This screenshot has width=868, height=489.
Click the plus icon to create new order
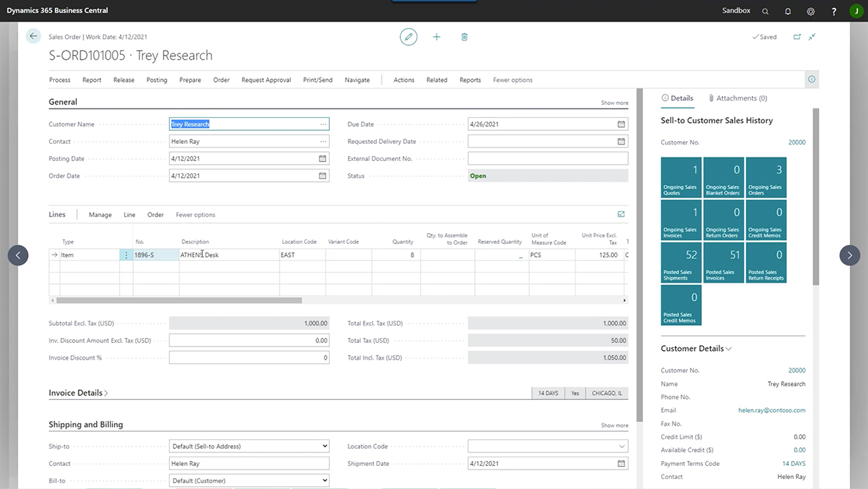(436, 37)
